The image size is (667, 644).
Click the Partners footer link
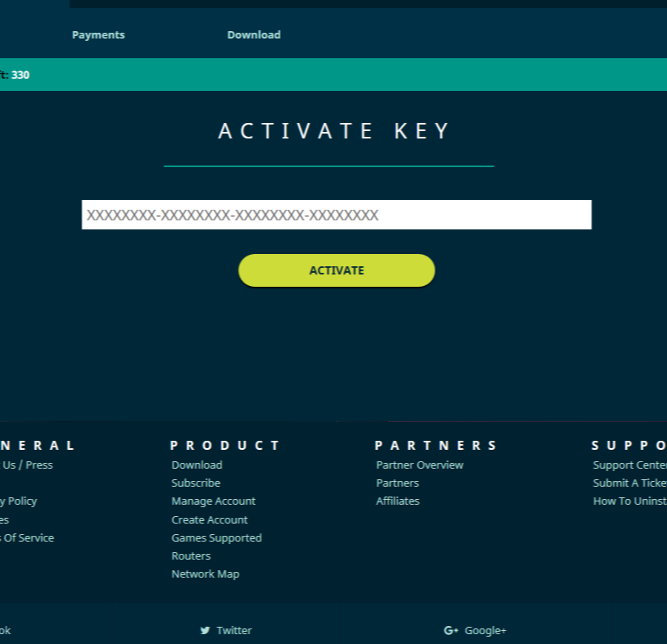tap(397, 483)
